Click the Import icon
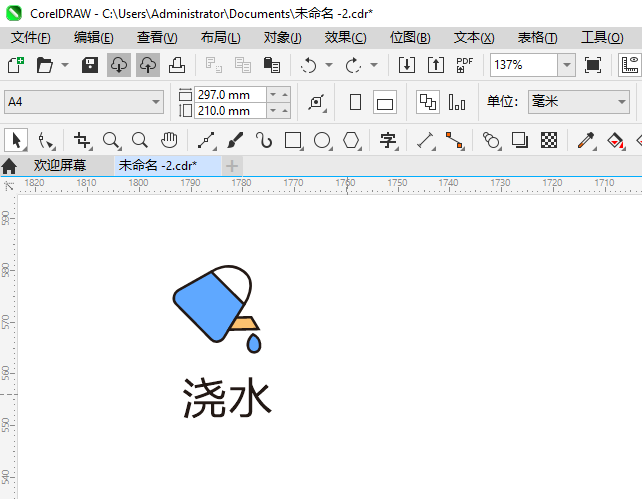Viewport: 642px width, 499px height. (407, 65)
